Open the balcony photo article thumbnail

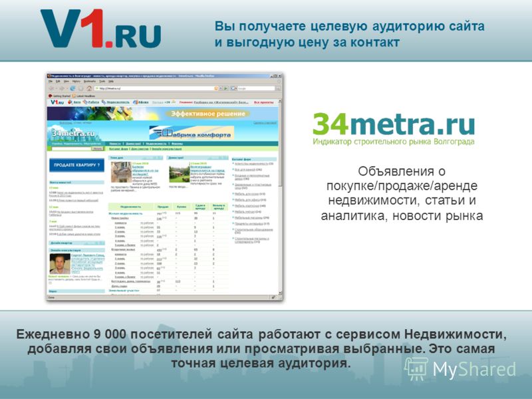pyautogui.click(x=121, y=172)
